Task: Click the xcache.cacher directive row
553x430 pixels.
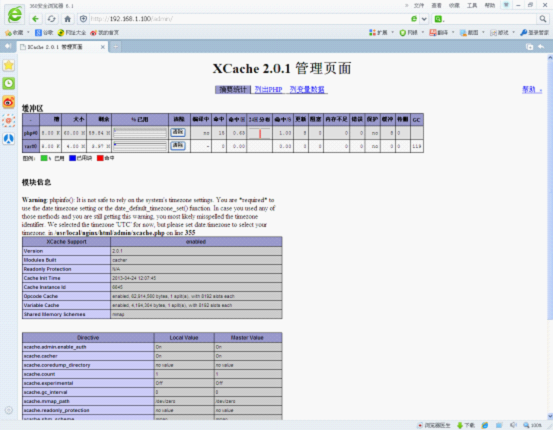Action: point(152,356)
